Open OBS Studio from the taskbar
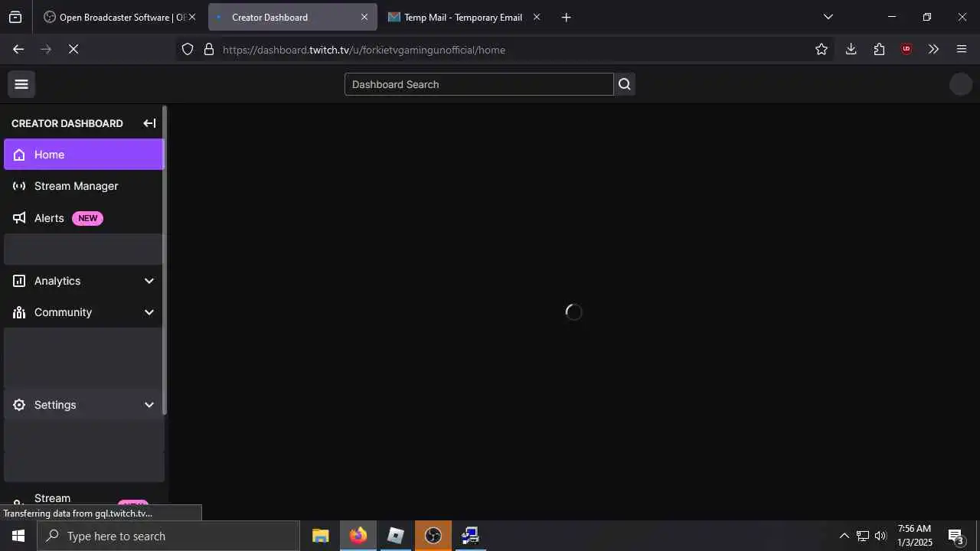 click(433, 536)
